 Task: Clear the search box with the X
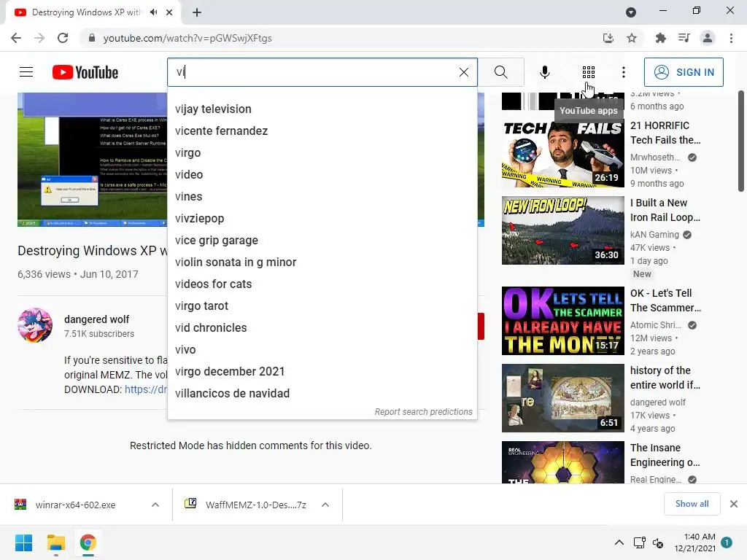pos(463,72)
